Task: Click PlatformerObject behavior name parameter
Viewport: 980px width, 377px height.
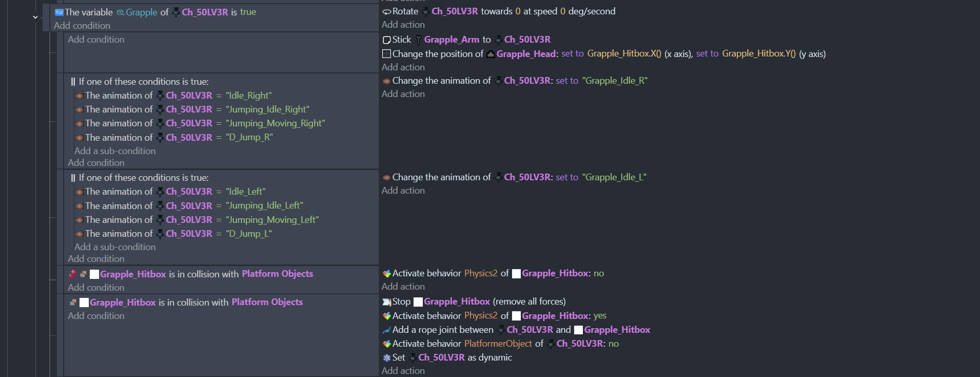Action: click(x=498, y=344)
